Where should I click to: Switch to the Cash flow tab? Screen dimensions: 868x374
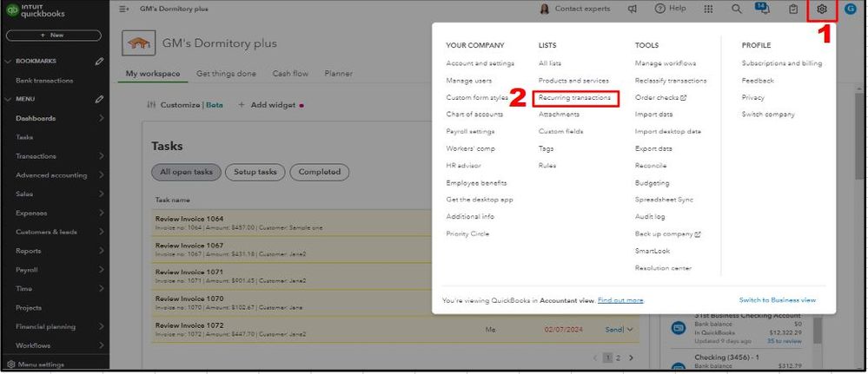(291, 74)
